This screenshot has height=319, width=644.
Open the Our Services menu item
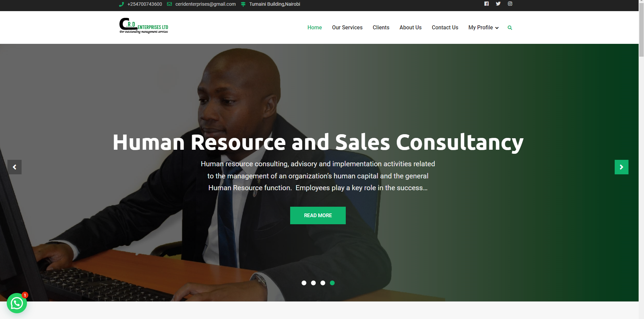click(x=347, y=28)
